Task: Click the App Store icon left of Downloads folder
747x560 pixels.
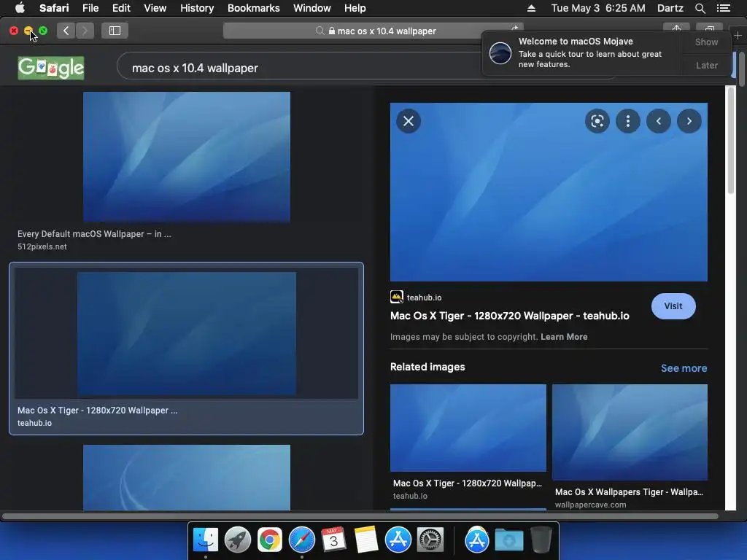Action: point(477,540)
